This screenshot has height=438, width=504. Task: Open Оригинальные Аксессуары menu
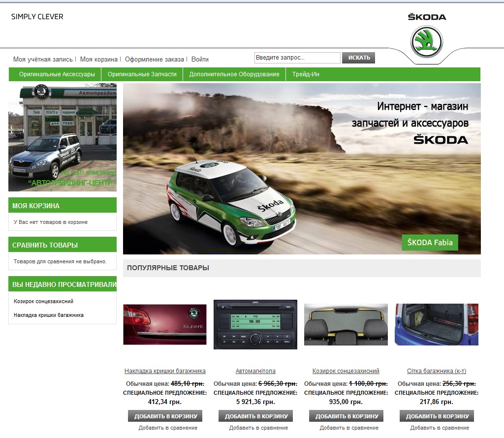click(x=57, y=74)
